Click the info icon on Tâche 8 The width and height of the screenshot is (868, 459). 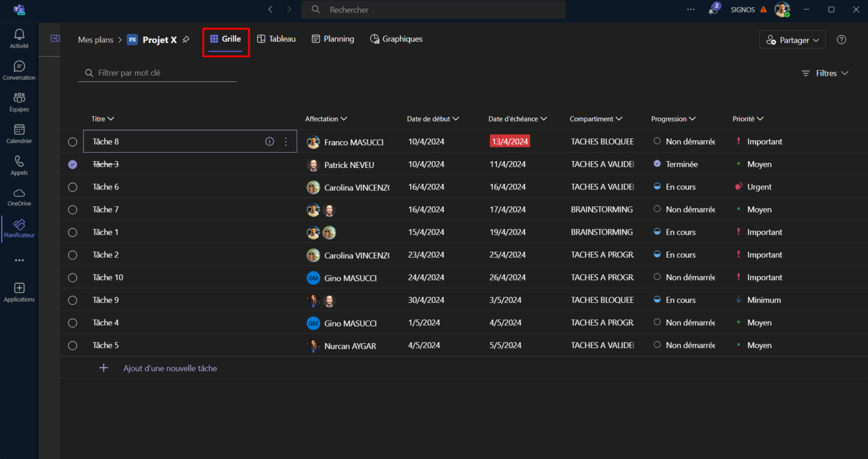click(x=270, y=141)
